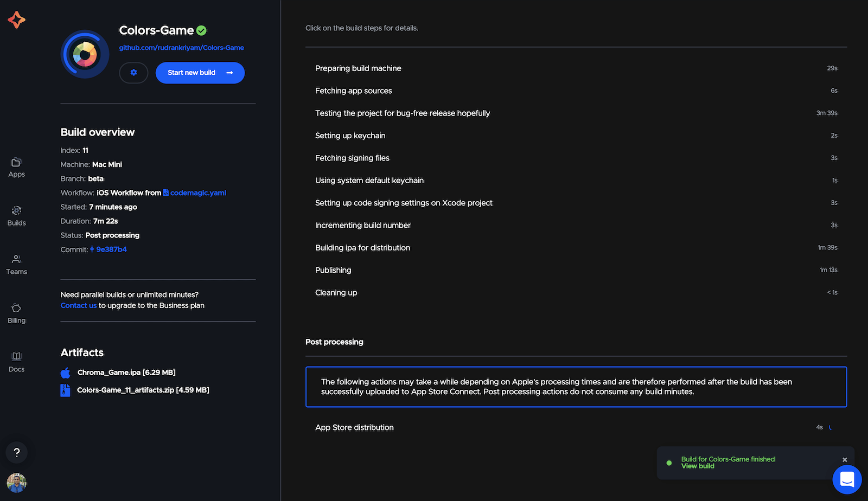Open the Apps sidebar section
The image size is (868, 501).
click(x=16, y=168)
